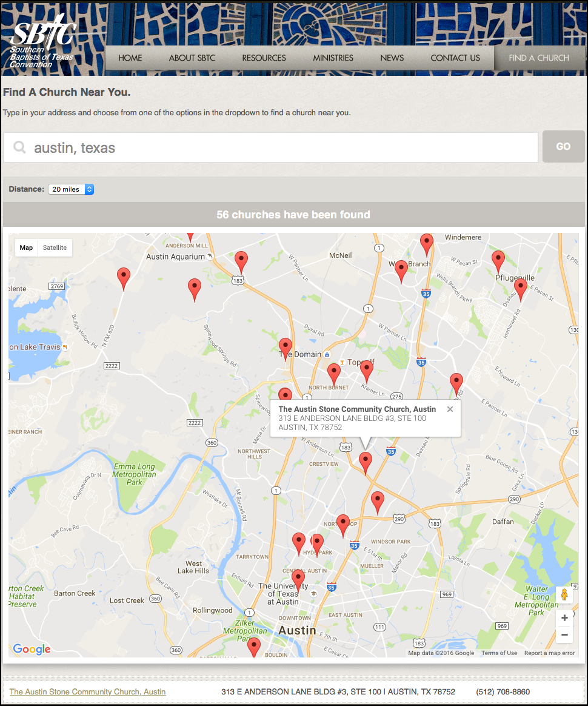This screenshot has height=706, width=588.
Task: Go to the About SBTC page
Action: click(x=192, y=58)
